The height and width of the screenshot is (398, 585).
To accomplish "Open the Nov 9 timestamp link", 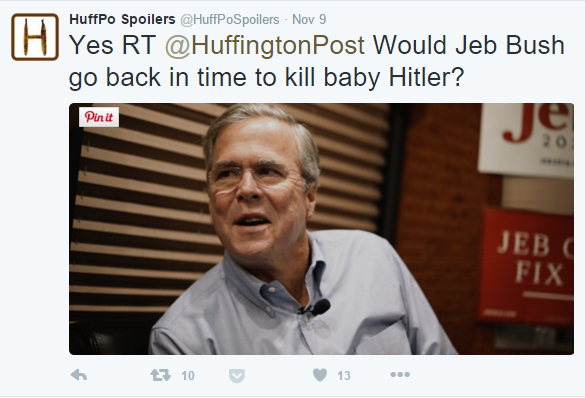I will pyautogui.click(x=309, y=19).
